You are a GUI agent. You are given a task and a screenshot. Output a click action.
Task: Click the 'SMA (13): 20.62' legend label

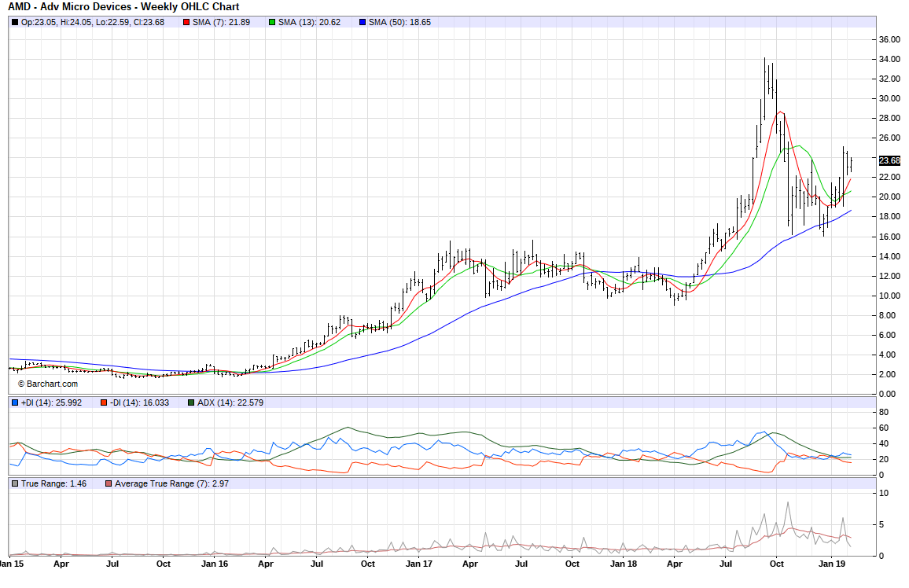pos(310,23)
